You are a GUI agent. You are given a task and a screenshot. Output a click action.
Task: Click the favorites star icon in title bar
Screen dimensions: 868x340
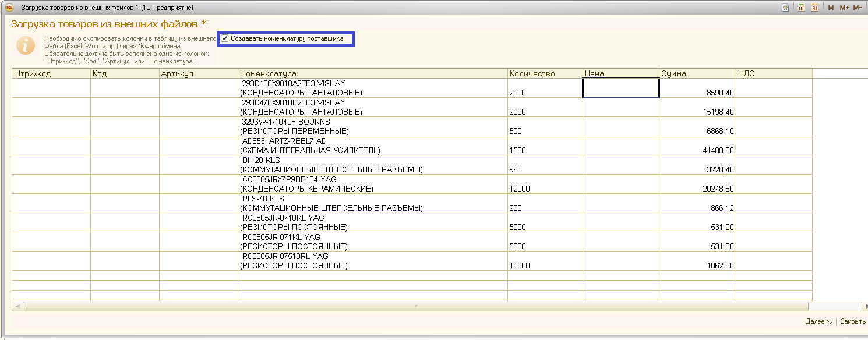pos(786,8)
